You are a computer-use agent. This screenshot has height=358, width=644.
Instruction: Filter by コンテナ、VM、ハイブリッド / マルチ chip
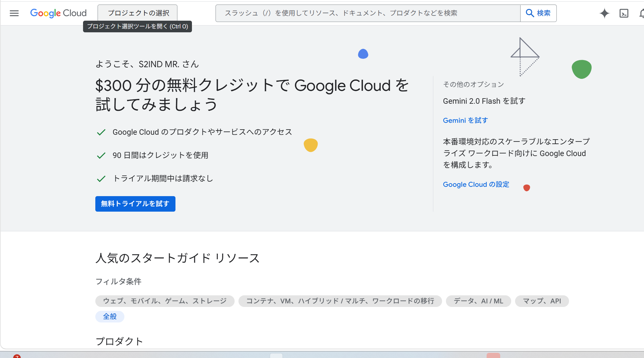(x=340, y=301)
